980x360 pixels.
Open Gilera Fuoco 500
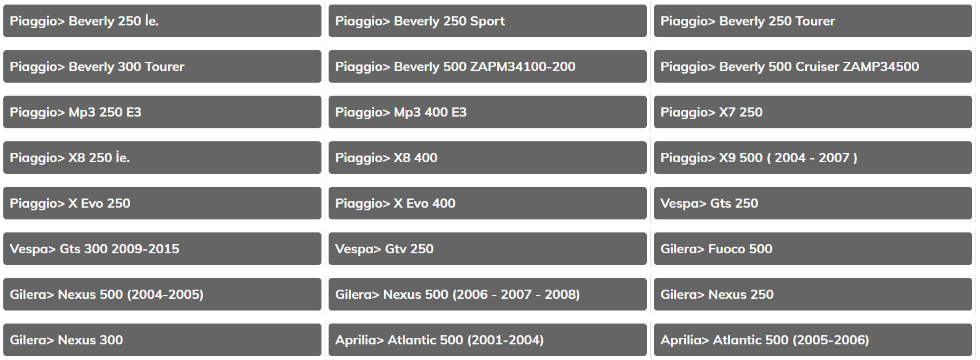click(813, 249)
